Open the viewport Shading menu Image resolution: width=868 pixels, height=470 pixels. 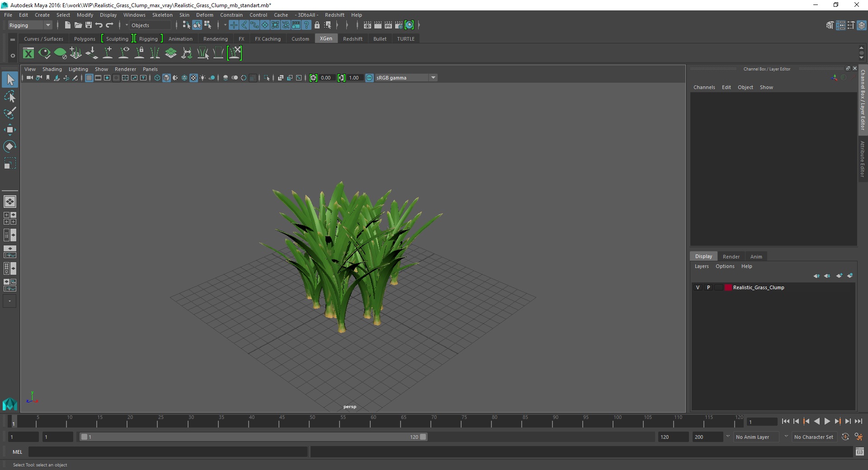click(x=52, y=69)
